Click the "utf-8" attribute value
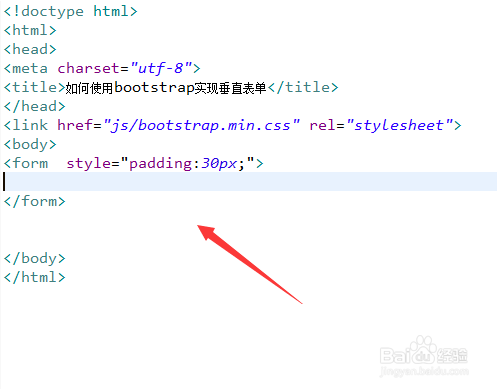This screenshot has height=389, width=497. [x=161, y=68]
